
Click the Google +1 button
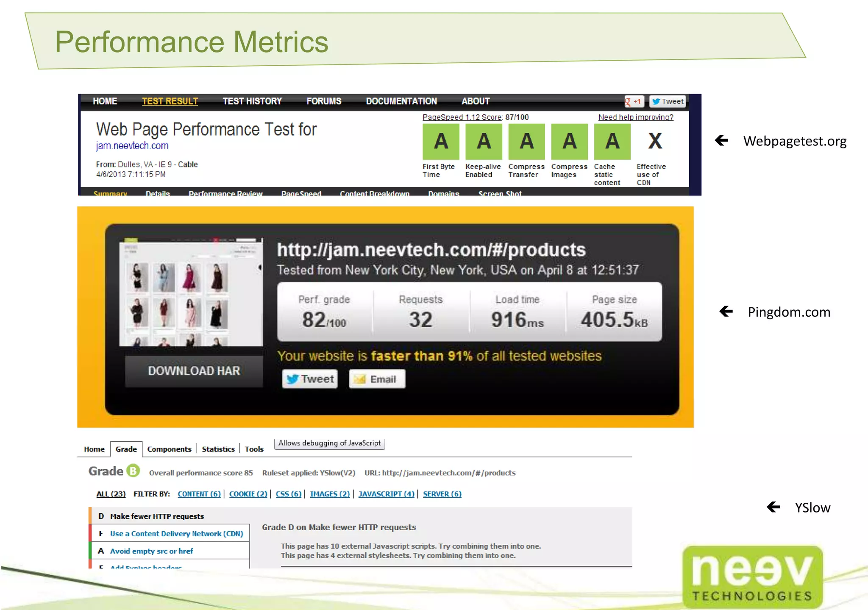point(634,101)
